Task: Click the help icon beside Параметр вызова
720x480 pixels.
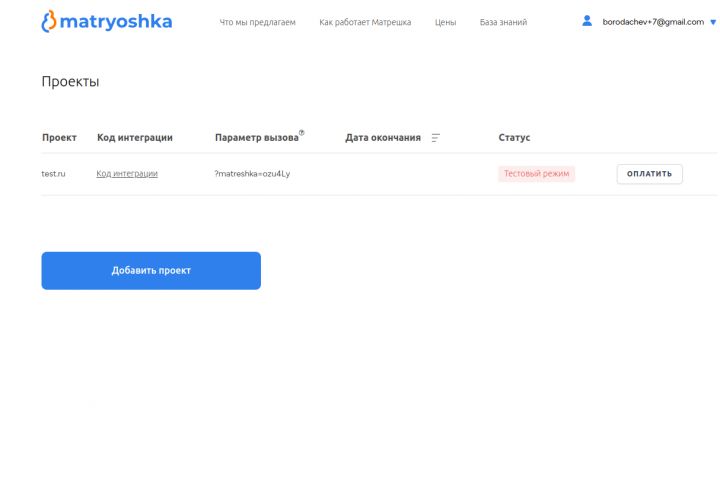Action: point(302,133)
